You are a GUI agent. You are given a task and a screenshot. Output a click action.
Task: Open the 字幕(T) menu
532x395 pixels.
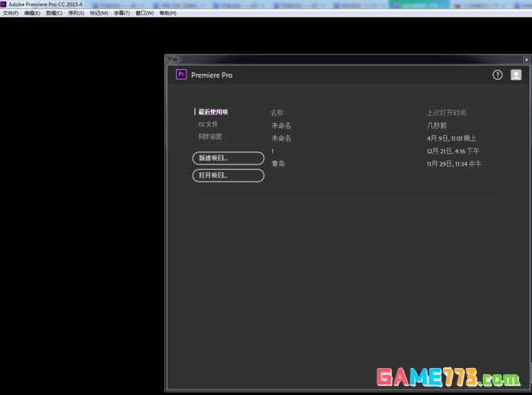click(122, 13)
